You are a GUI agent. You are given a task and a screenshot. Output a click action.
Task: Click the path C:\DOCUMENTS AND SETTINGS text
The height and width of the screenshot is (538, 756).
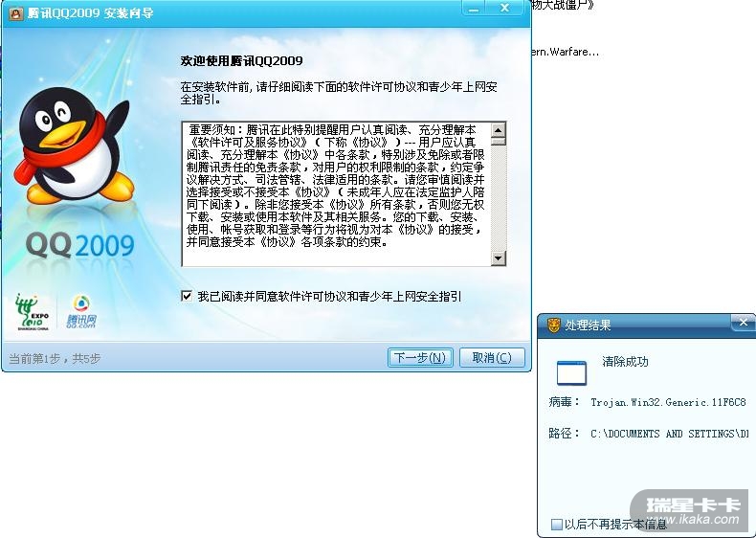(670, 434)
